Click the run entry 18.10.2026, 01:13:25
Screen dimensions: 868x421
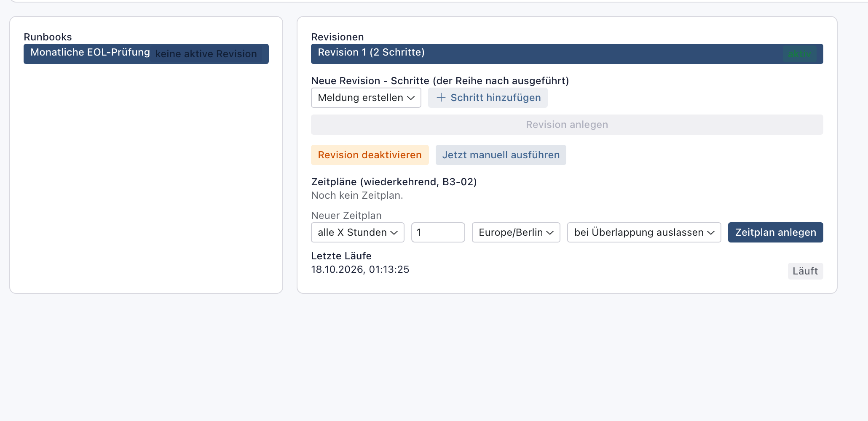coord(360,269)
